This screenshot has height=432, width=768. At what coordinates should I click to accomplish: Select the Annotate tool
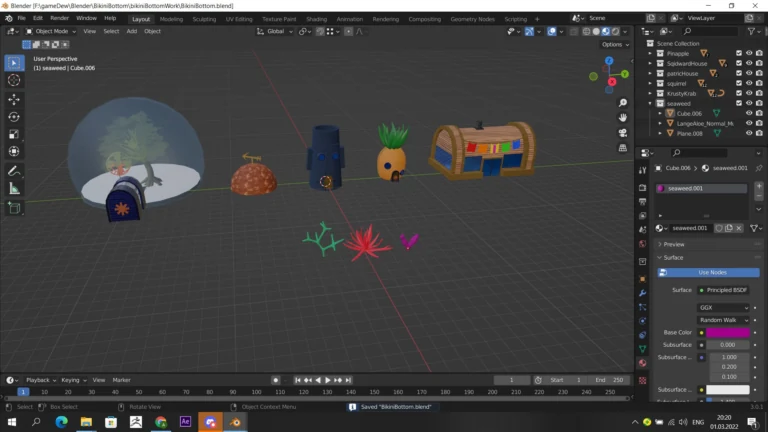pos(14,171)
